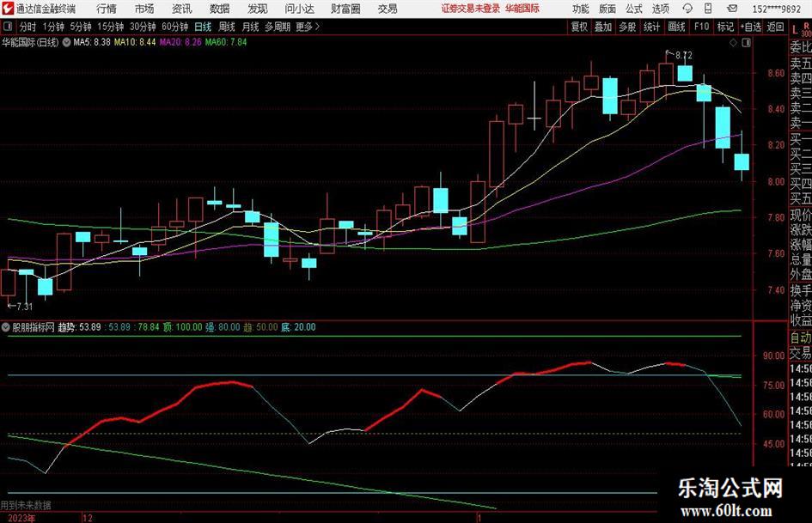Open the 问小达 menu
Image resolution: width=812 pixels, height=523 pixels.
(x=299, y=9)
